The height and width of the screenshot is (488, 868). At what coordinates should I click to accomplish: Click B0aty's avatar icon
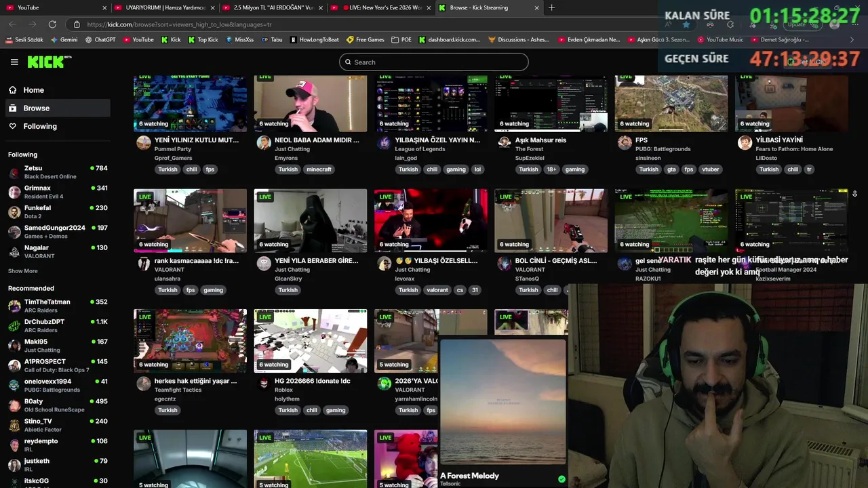pos(14,405)
